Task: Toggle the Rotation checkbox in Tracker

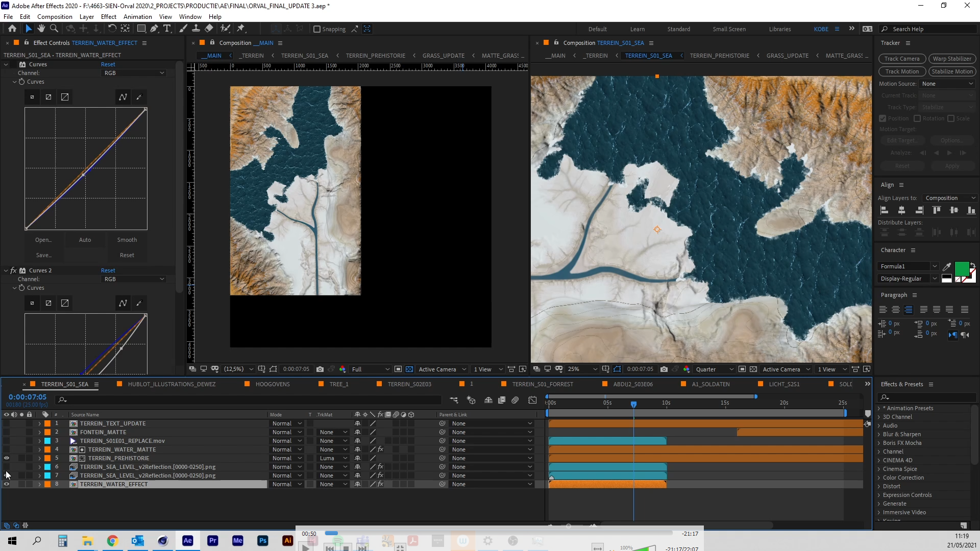Action: coord(917,118)
